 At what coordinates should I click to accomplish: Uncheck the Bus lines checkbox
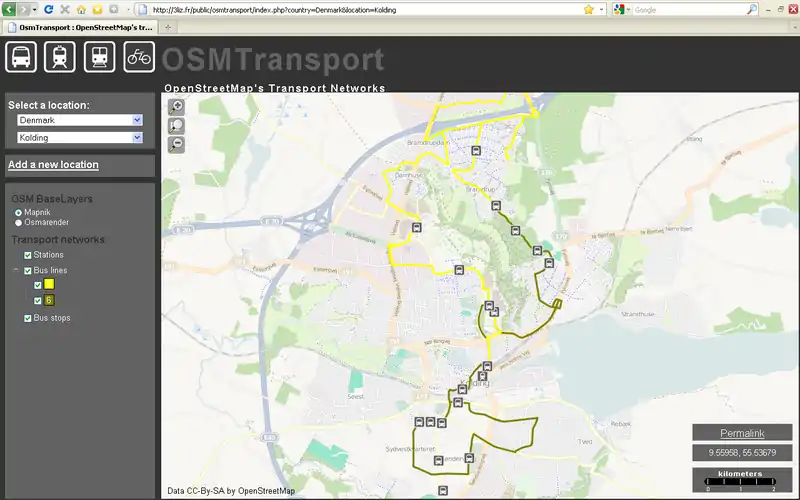pyautogui.click(x=28, y=271)
